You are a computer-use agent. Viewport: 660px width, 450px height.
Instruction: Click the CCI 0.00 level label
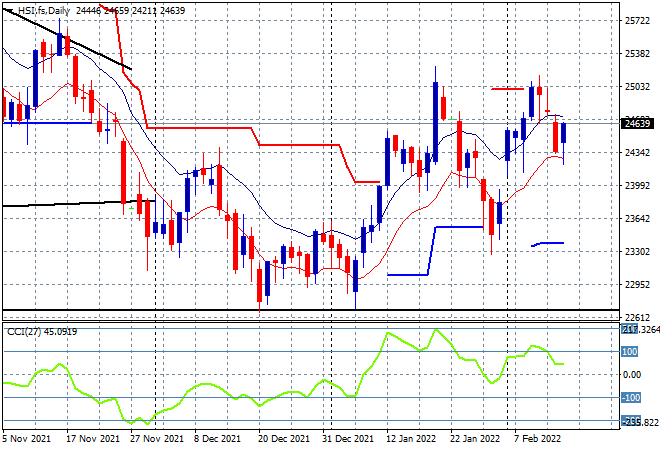click(632, 375)
